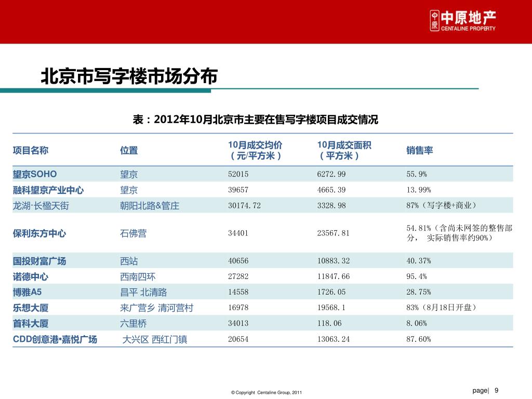This screenshot has width=532, height=399.
Task: Select area value 11847.66
Action: [333, 276]
